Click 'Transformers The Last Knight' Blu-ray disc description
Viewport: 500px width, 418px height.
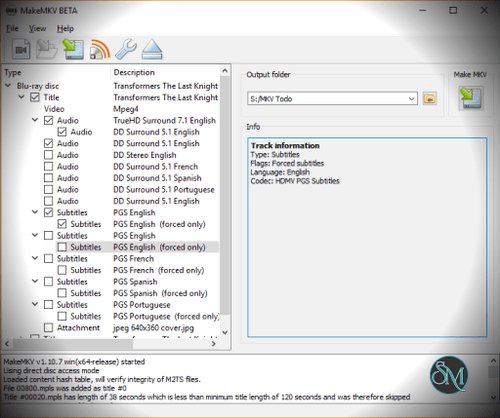pos(165,86)
